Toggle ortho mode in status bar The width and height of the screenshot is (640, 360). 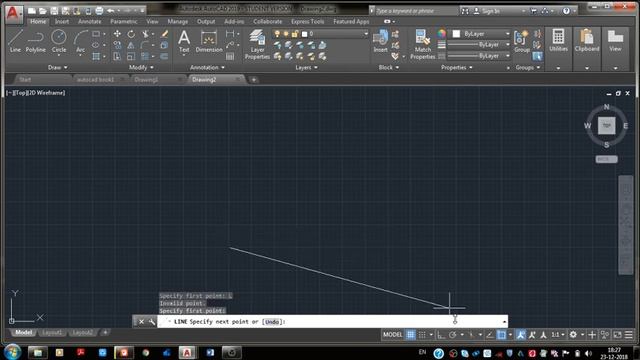441,335
